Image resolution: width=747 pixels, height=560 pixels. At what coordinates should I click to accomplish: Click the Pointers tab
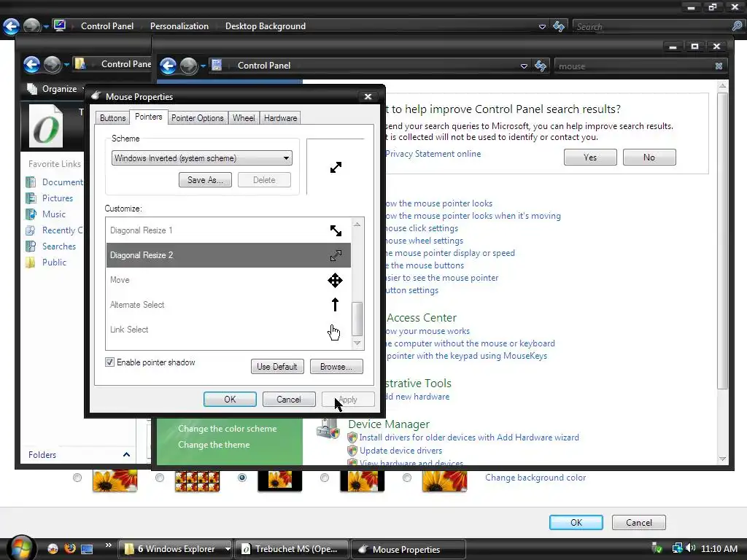pyautogui.click(x=148, y=117)
